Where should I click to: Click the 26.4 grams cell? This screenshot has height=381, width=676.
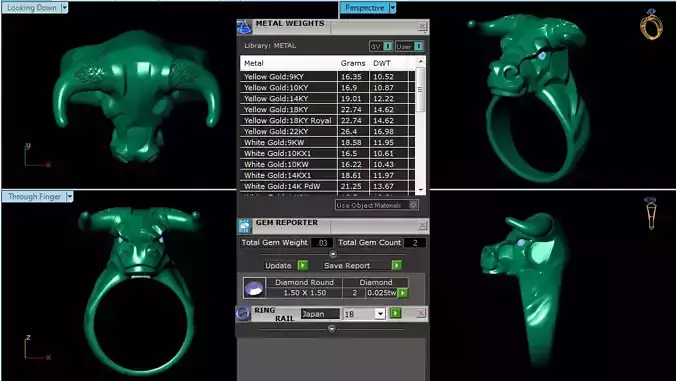(353, 131)
